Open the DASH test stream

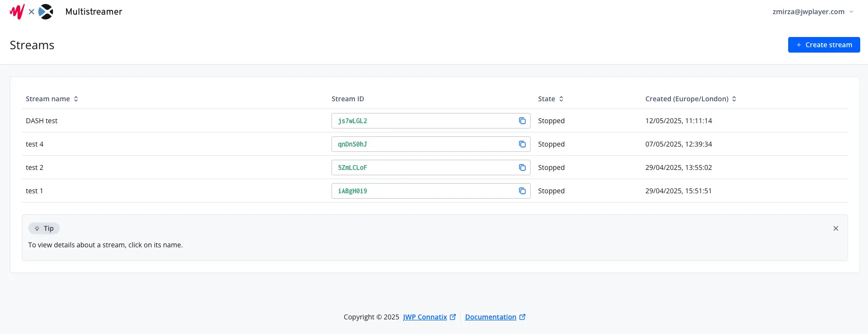tap(41, 121)
